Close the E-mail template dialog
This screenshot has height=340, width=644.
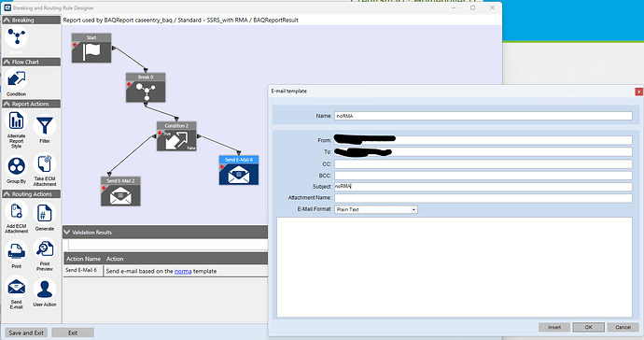tap(639, 92)
